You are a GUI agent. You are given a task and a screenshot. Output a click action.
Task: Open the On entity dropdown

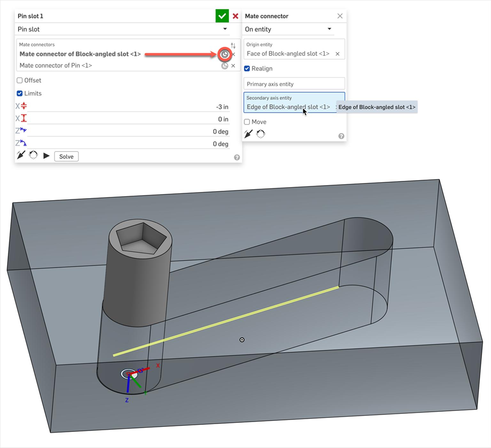point(330,29)
